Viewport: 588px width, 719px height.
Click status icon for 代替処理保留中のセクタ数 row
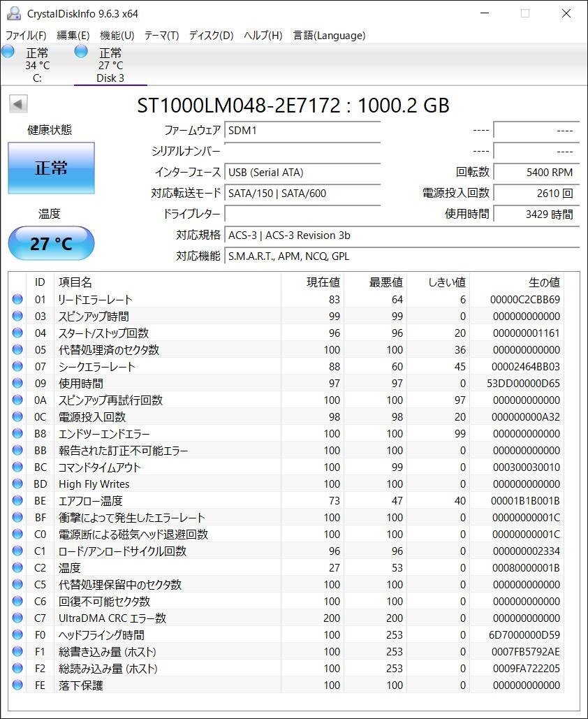pyautogui.click(x=17, y=584)
